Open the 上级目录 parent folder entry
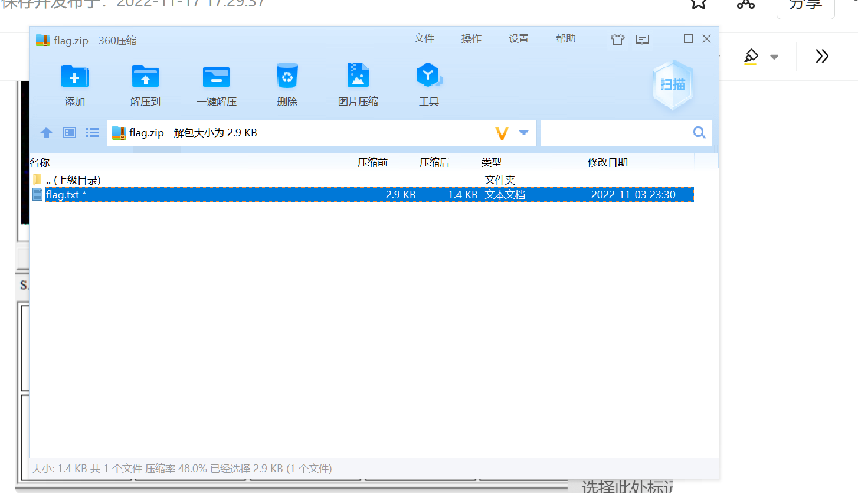 [73, 180]
